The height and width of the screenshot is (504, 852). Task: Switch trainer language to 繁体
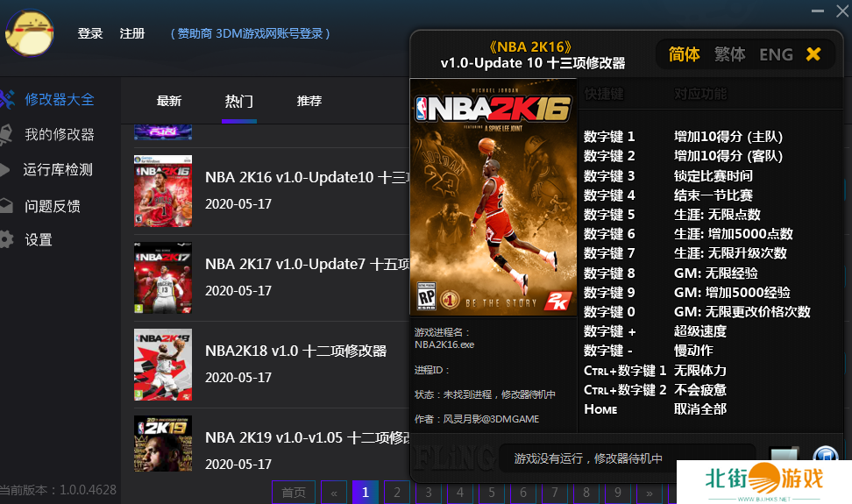pyautogui.click(x=729, y=54)
